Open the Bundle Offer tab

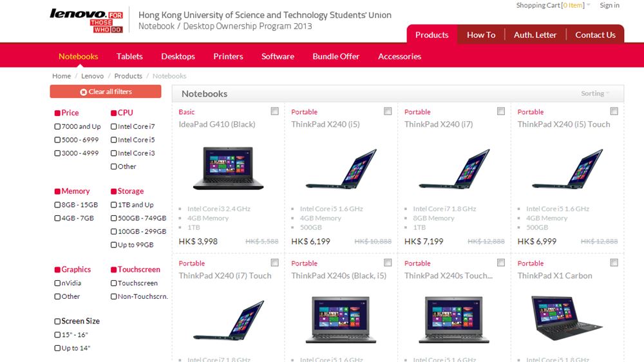[x=336, y=56]
